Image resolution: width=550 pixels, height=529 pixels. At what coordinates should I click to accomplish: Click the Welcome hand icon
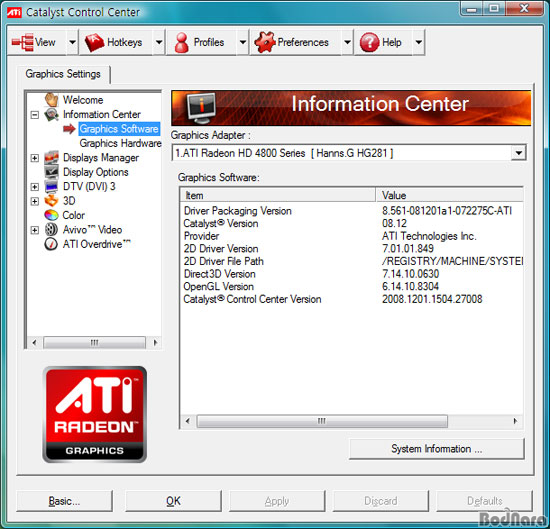pyautogui.click(x=52, y=100)
